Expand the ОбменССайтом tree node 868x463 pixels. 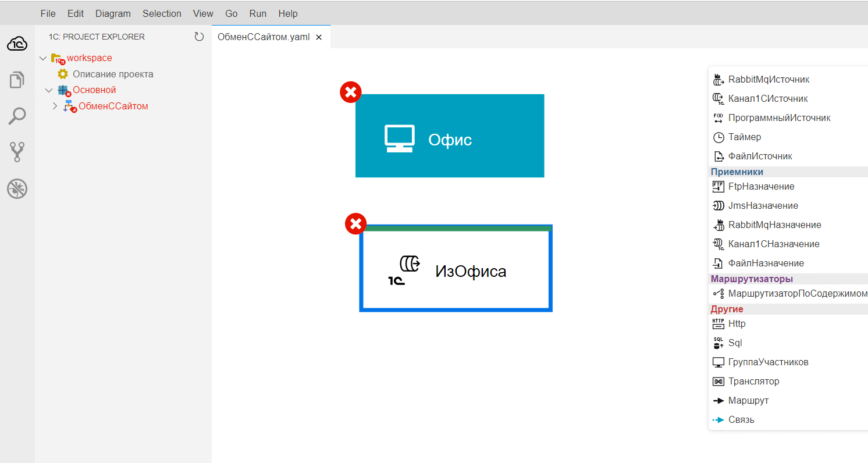click(55, 106)
